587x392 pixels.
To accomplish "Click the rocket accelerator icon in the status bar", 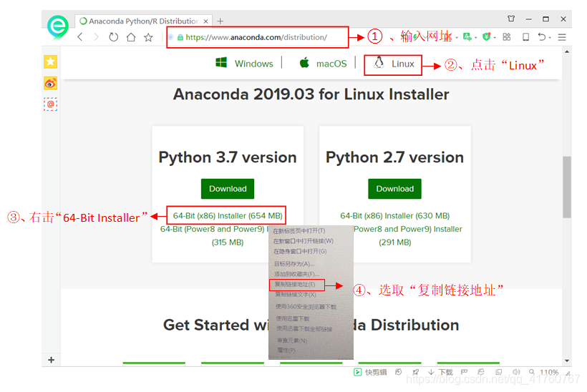I will [415, 372].
